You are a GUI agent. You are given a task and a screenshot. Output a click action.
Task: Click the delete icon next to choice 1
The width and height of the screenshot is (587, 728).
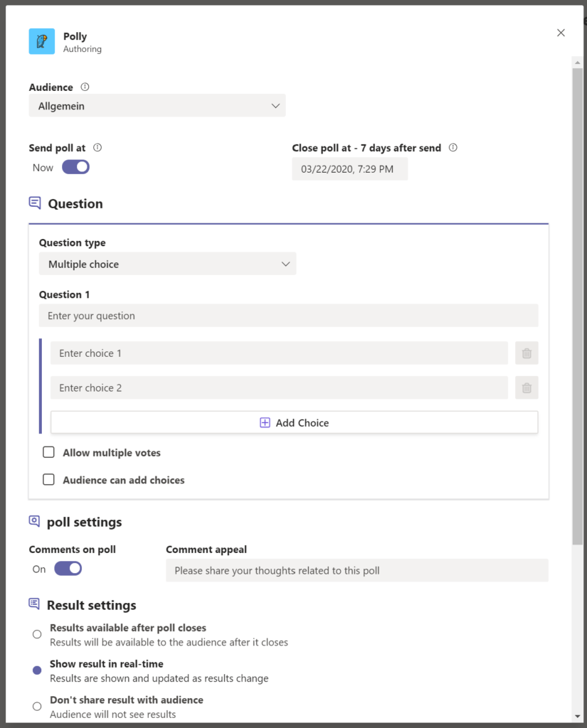pos(527,353)
